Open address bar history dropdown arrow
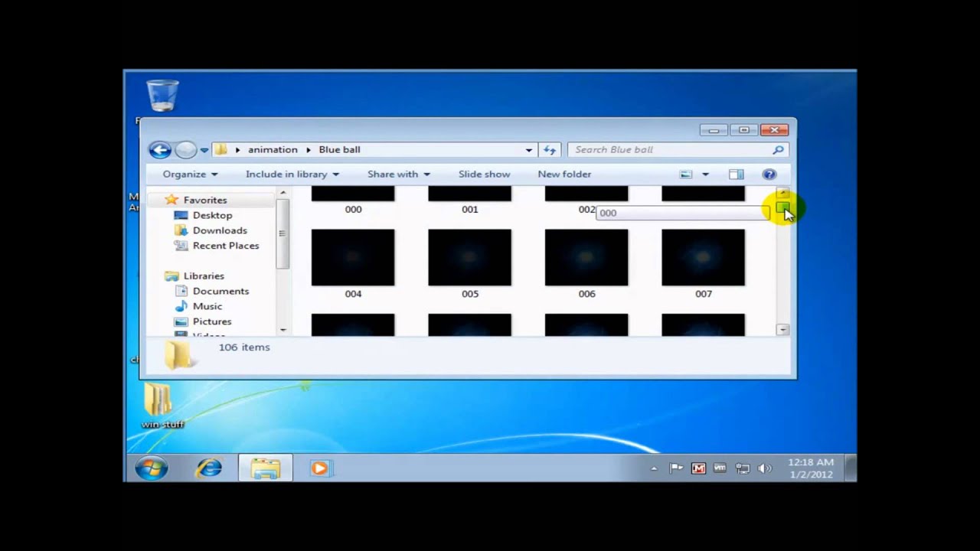The width and height of the screenshot is (980, 551). click(x=528, y=150)
